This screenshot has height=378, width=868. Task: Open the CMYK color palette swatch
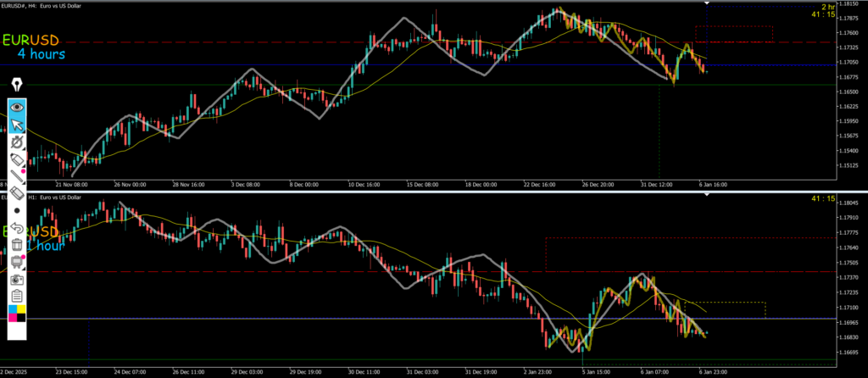pyautogui.click(x=17, y=314)
